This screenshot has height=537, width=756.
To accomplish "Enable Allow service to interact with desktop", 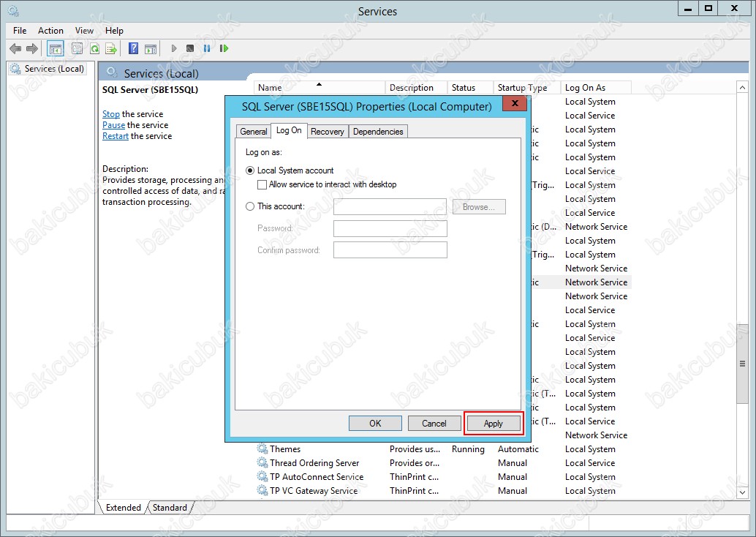I will [262, 184].
